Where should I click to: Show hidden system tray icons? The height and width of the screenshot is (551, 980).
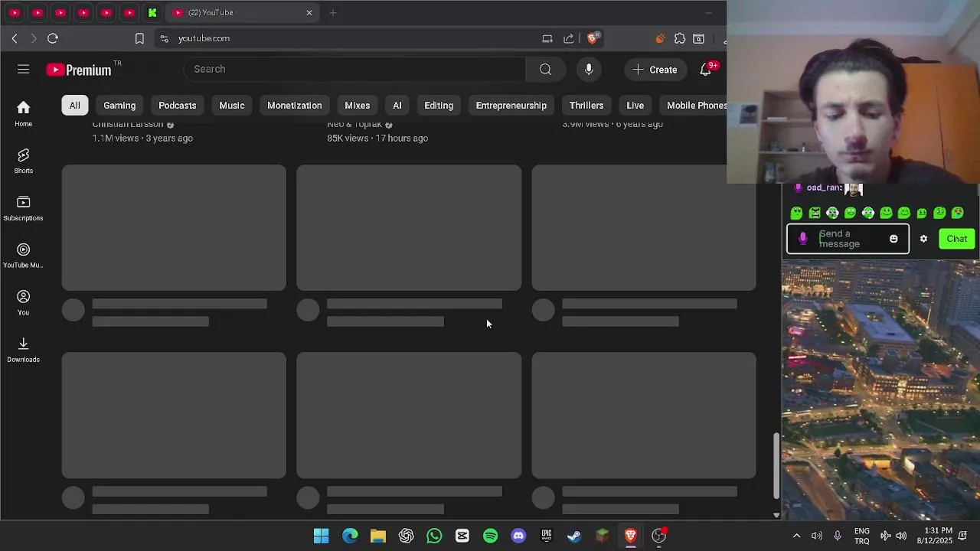(796, 536)
